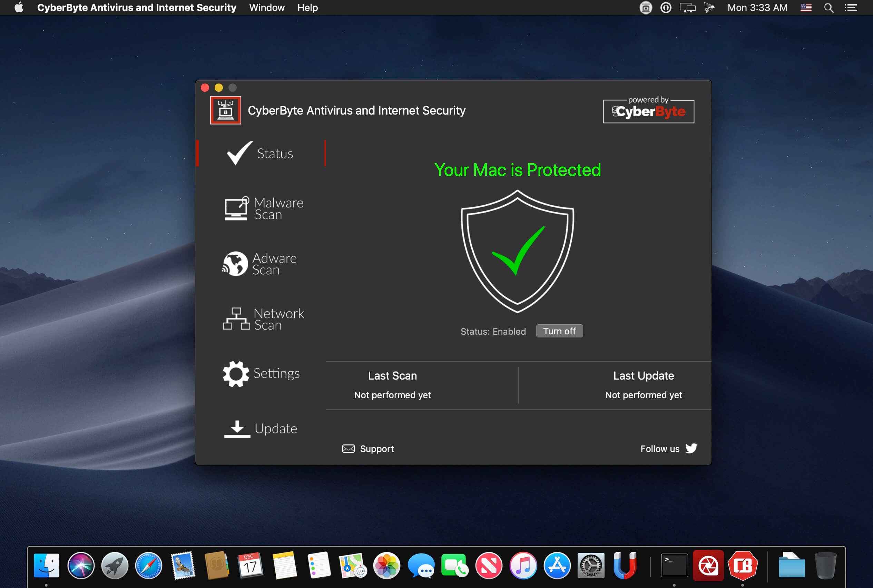Open the Help menu in menu bar

click(307, 8)
